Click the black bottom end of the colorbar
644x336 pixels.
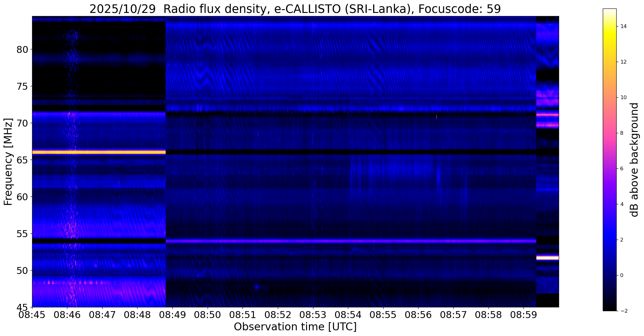pyautogui.click(x=609, y=308)
